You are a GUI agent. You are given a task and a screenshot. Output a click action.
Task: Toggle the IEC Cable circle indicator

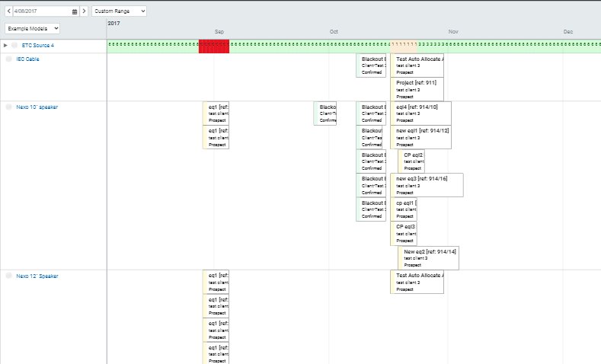coord(9,59)
